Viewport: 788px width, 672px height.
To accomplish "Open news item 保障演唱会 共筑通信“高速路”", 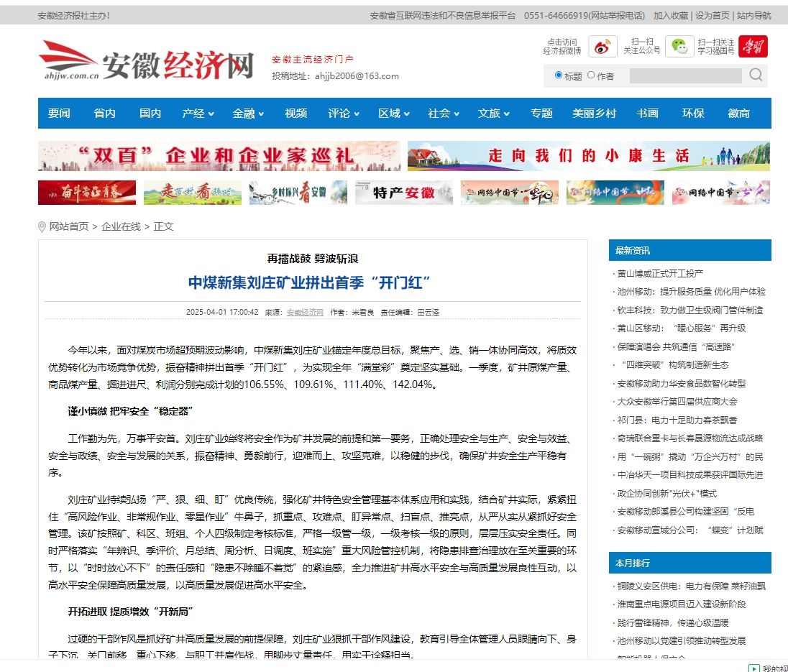I will pyautogui.click(x=676, y=347).
